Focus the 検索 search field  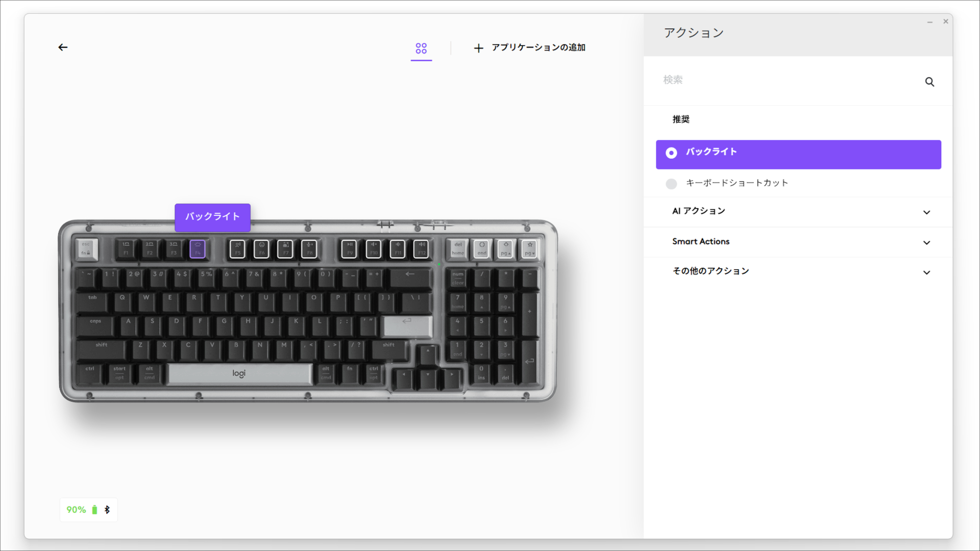point(791,80)
